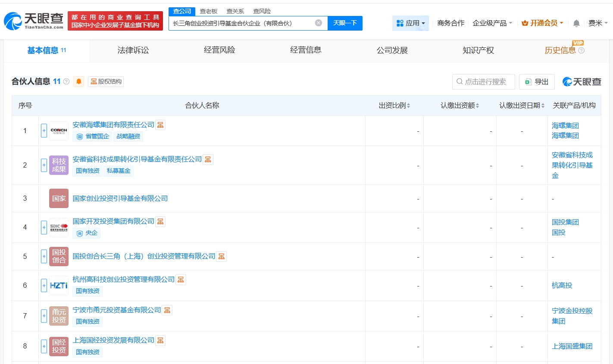Click the 导出 export button
613x364 pixels.
point(537,81)
